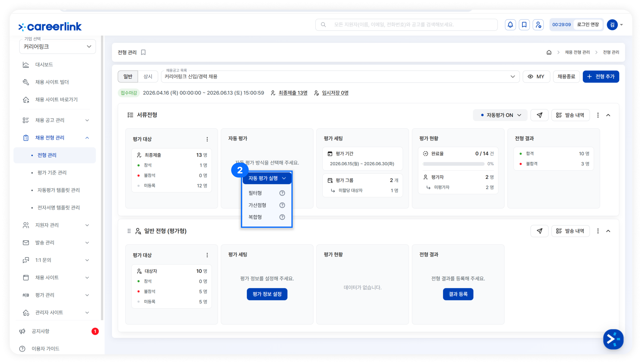The height and width of the screenshot is (364, 642).
Task: Click the send icon in 일반 전형
Action: [539, 231]
